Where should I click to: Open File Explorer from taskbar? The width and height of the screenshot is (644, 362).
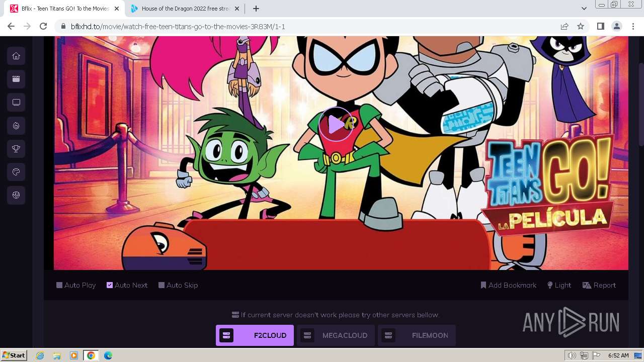click(57, 355)
